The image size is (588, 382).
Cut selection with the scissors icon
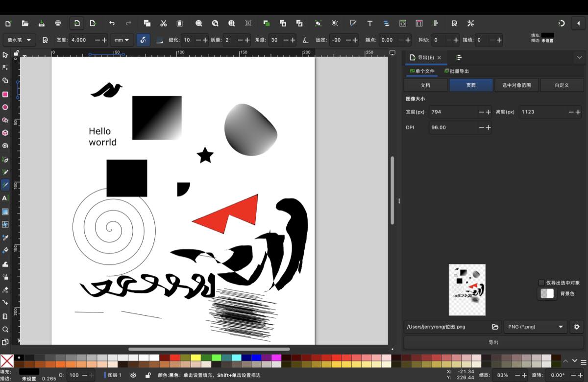(x=164, y=23)
